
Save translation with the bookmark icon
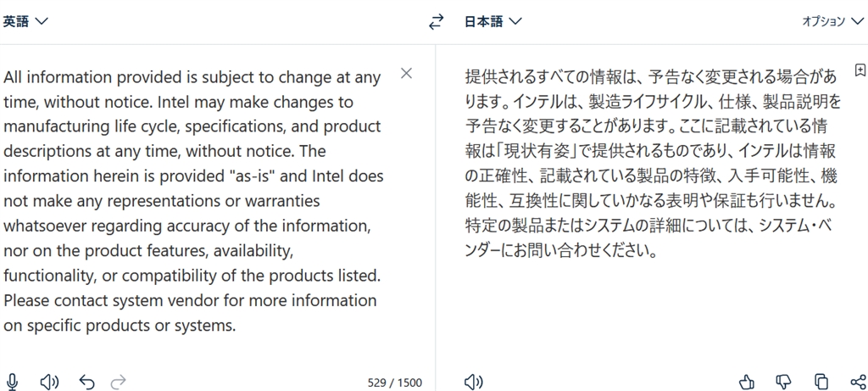coord(860,70)
